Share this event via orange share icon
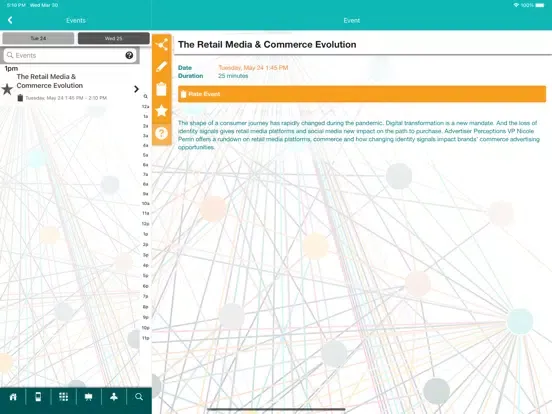Image resolution: width=552 pixels, height=414 pixels. pos(162,45)
